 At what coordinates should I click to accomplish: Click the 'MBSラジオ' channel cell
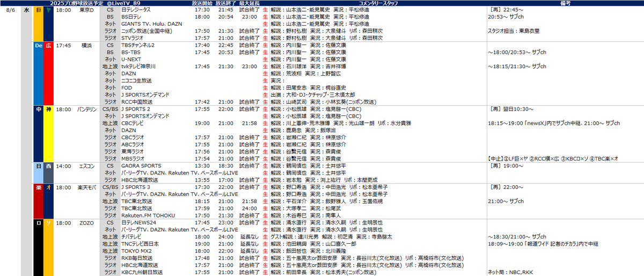[x=133, y=158]
